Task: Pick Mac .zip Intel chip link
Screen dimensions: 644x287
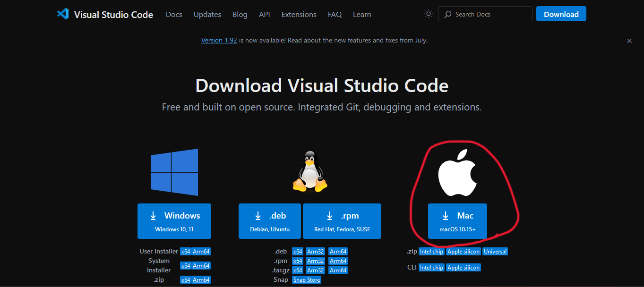Action: (x=432, y=252)
